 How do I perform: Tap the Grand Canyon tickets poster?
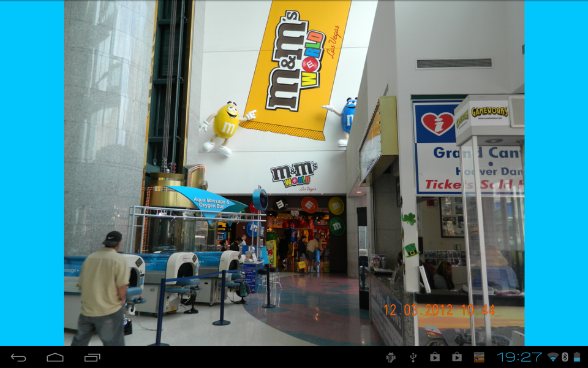click(x=468, y=147)
